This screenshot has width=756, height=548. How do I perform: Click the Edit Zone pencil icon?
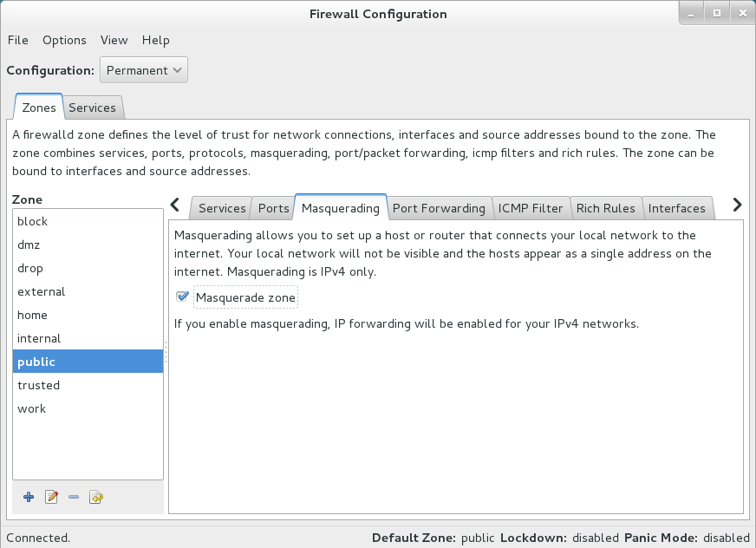pos(51,497)
